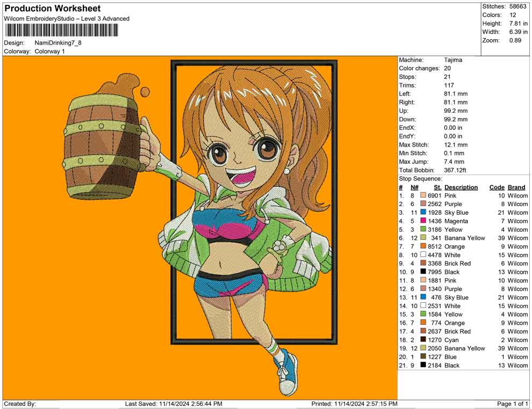
Task: Click the Up value 99.2 mm
Action: 456,111
